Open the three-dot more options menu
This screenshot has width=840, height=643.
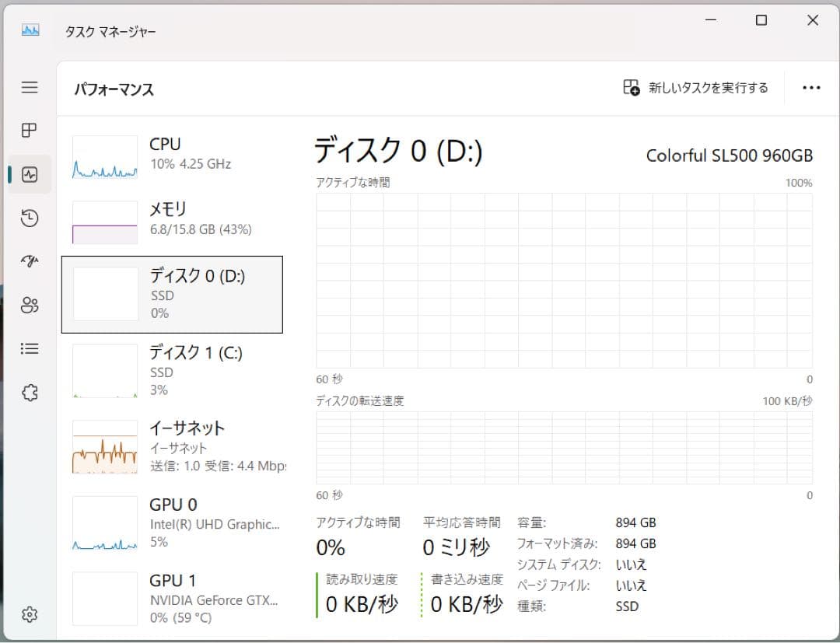pyautogui.click(x=812, y=87)
